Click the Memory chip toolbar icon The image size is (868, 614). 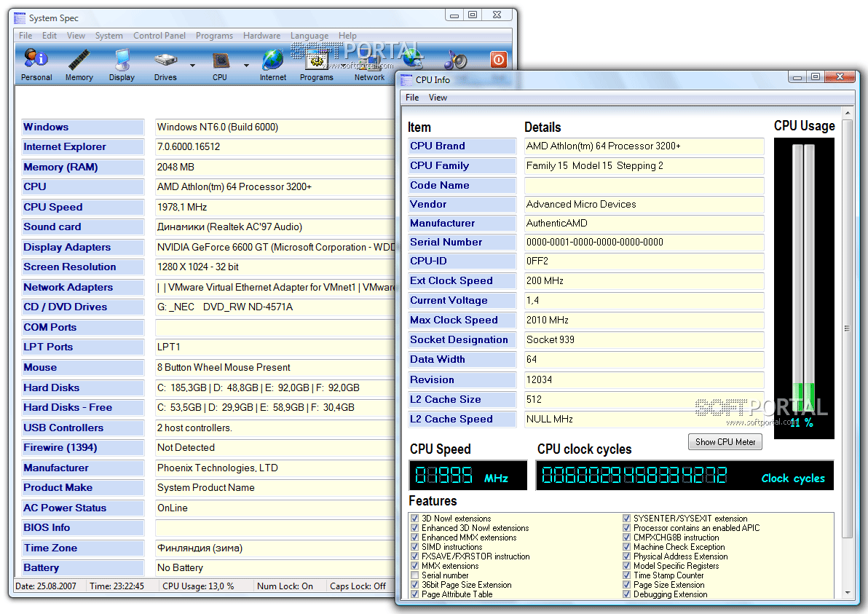(79, 64)
